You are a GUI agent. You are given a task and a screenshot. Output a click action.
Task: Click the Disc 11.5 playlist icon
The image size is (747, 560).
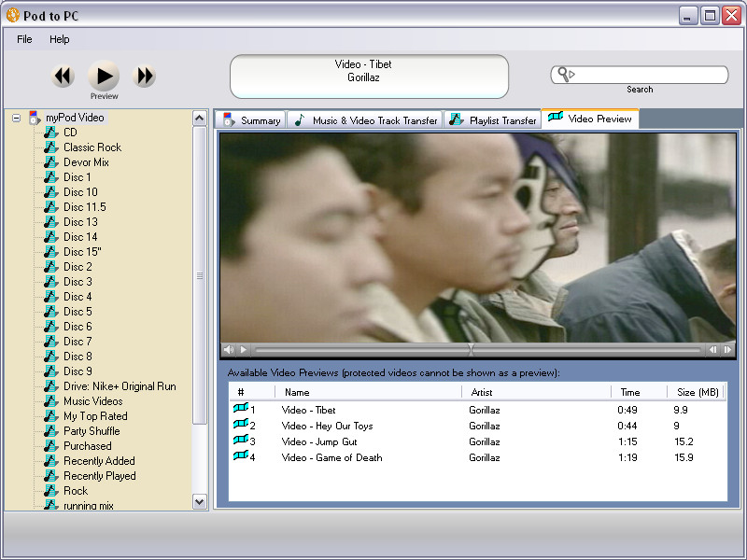point(51,207)
